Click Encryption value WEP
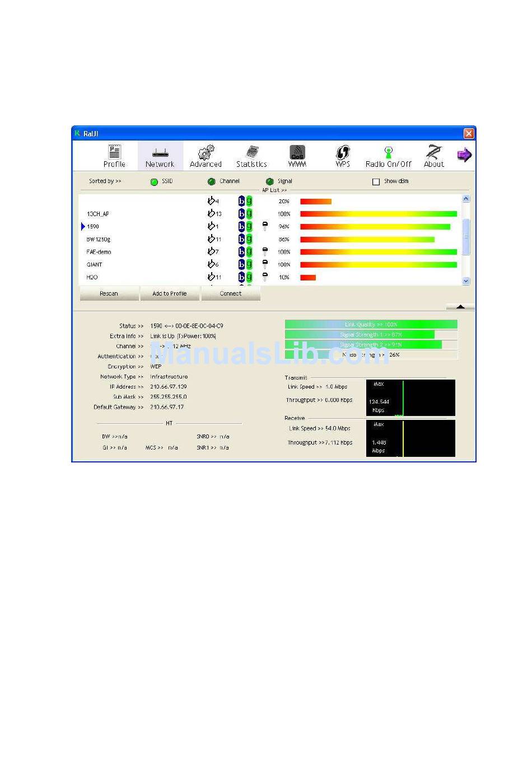Screen dimensions: 532x767 click(x=156, y=367)
